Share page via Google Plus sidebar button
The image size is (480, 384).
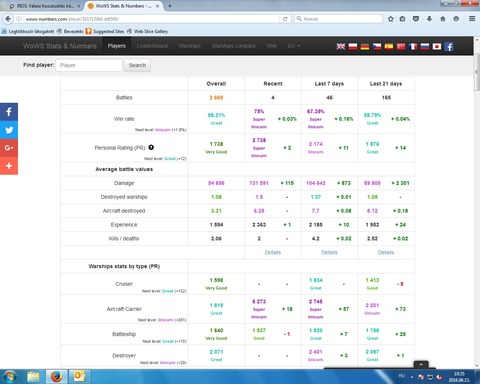[x=9, y=148]
